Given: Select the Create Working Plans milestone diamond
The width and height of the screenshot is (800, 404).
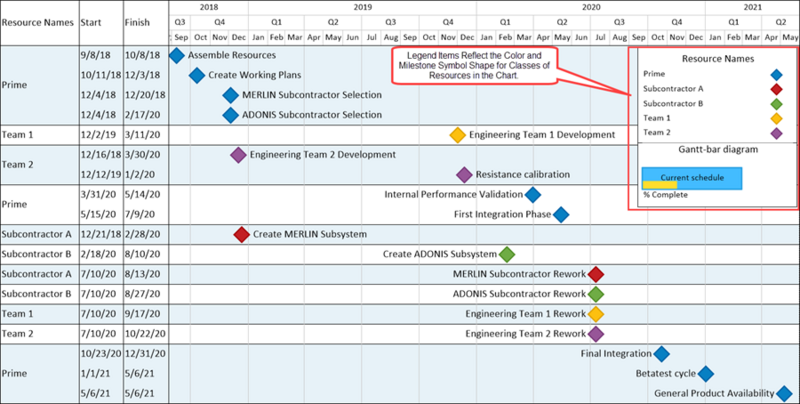Looking at the screenshot, I should point(196,75).
